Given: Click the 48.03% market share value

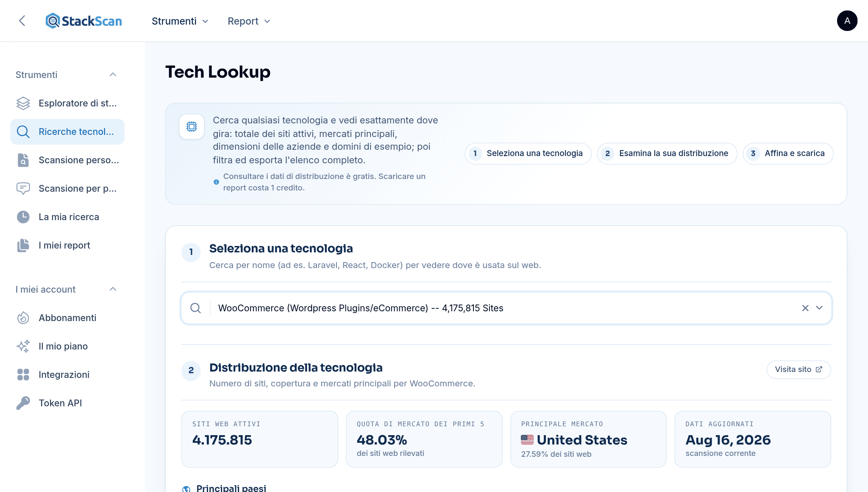Looking at the screenshot, I should [x=381, y=440].
